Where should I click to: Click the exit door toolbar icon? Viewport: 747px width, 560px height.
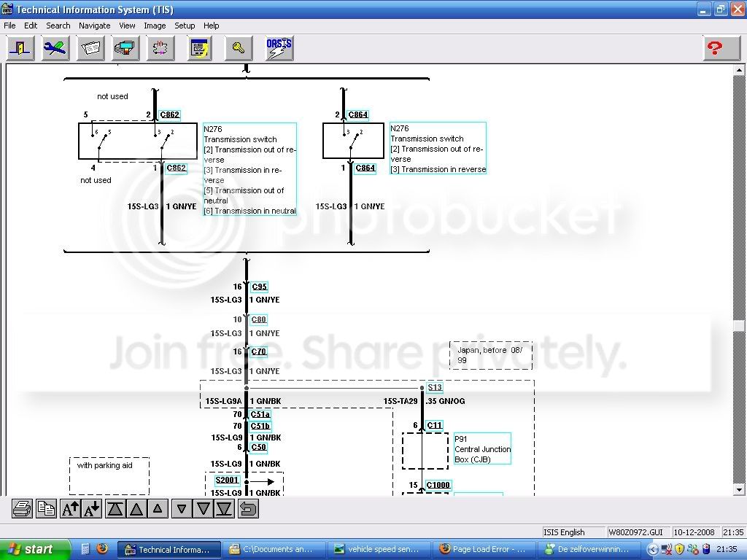pos(20,48)
